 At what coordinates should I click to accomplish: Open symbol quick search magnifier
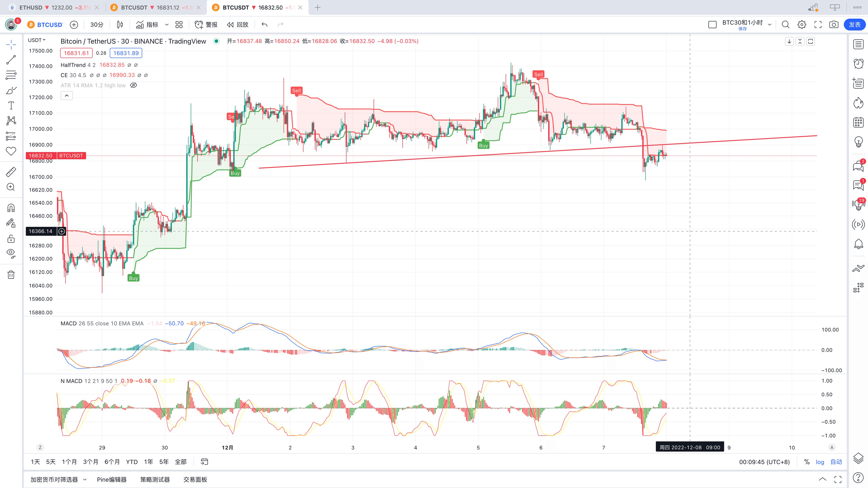click(785, 25)
